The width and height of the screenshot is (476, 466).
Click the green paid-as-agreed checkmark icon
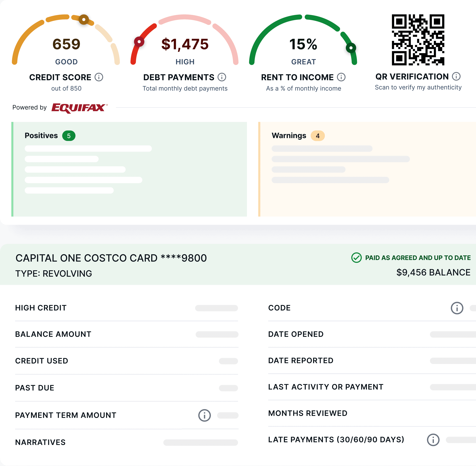pyautogui.click(x=356, y=258)
